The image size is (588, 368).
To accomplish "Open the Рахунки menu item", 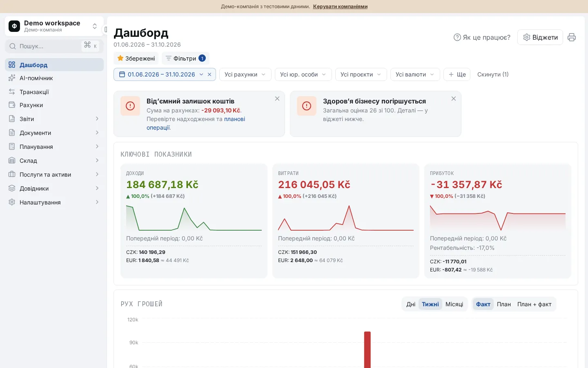I will 54,105.
